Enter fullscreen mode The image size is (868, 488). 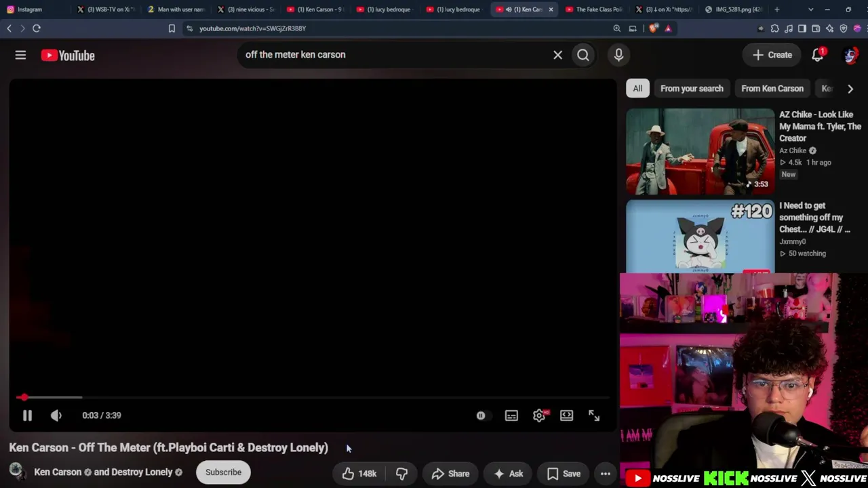click(x=594, y=415)
